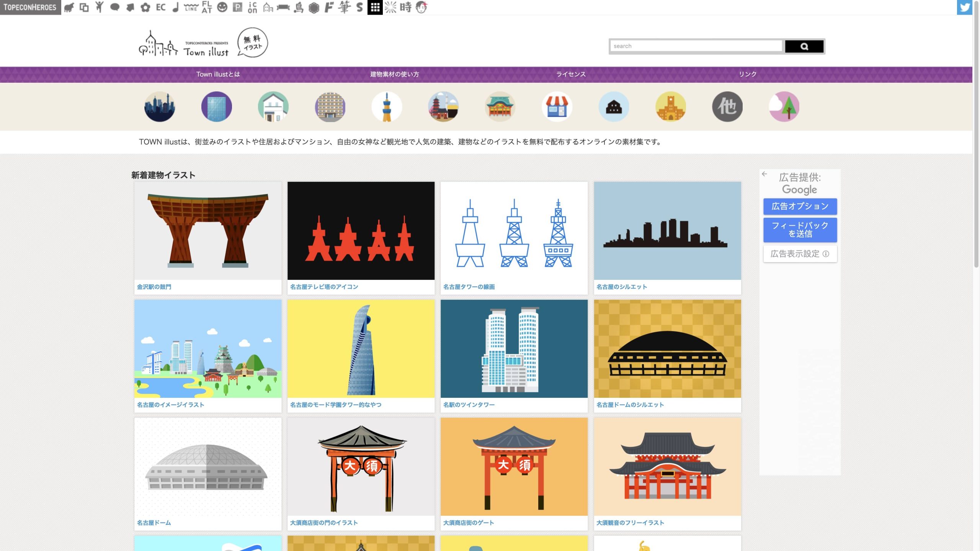
Task: Click the フィードバックを送信 button
Action: [x=800, y=230]
